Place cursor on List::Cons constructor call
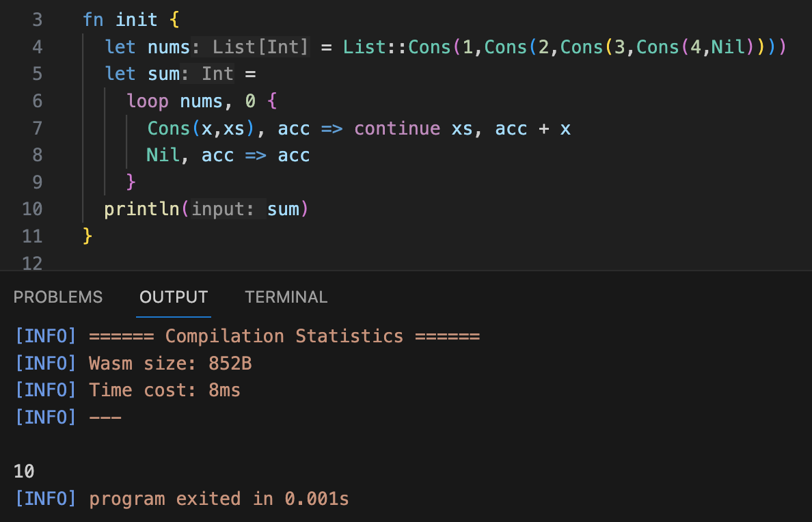 tap(396, 47)
